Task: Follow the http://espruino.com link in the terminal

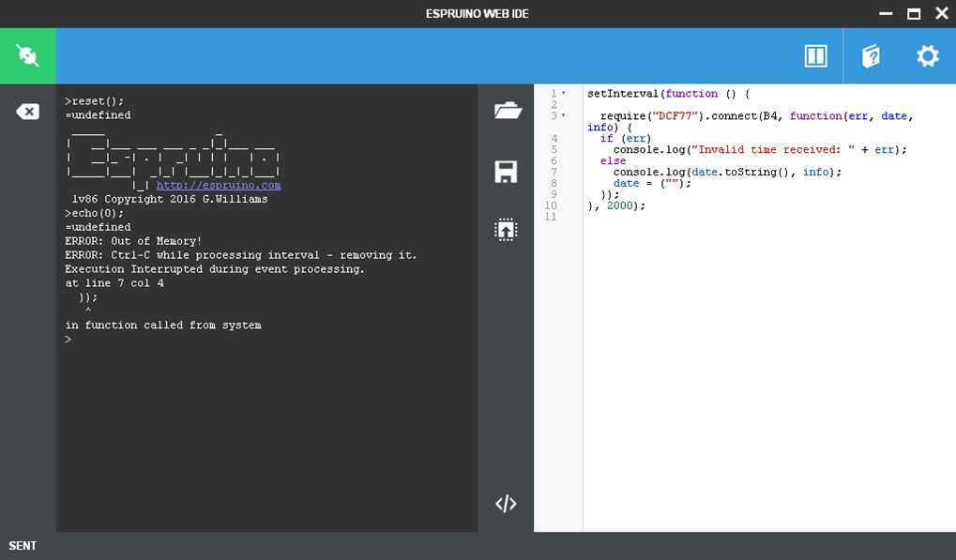Action: pos(219,185)
